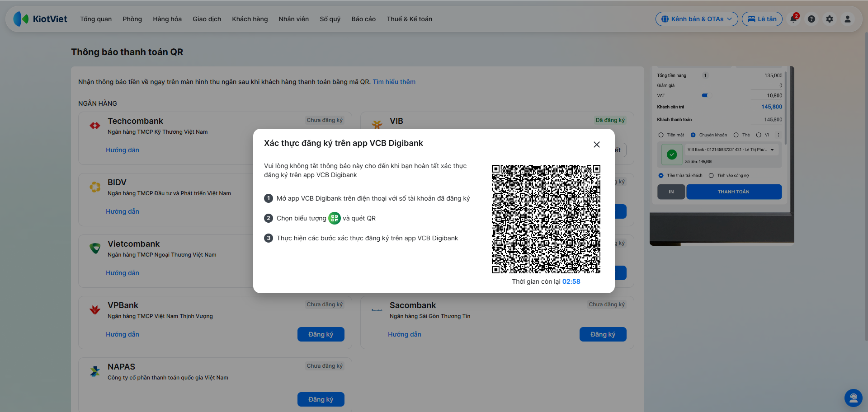Click the green QR scan icon in step 2

coord(335,218)
